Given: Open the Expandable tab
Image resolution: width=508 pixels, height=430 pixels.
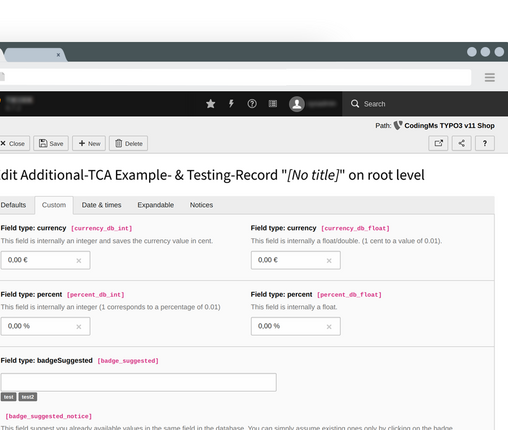Looking at the screenshot, I should pyautogui.click(x=156, y=205).
